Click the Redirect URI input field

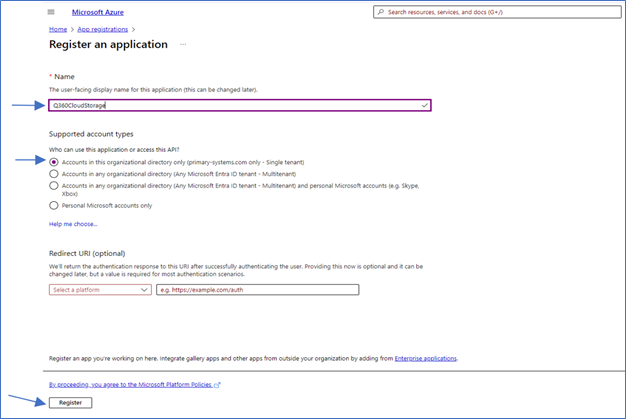tap(256, 290)
